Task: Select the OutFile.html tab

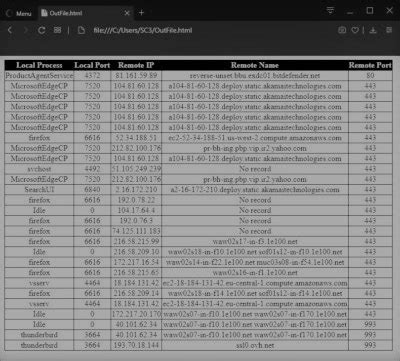Action: point(86,13)
